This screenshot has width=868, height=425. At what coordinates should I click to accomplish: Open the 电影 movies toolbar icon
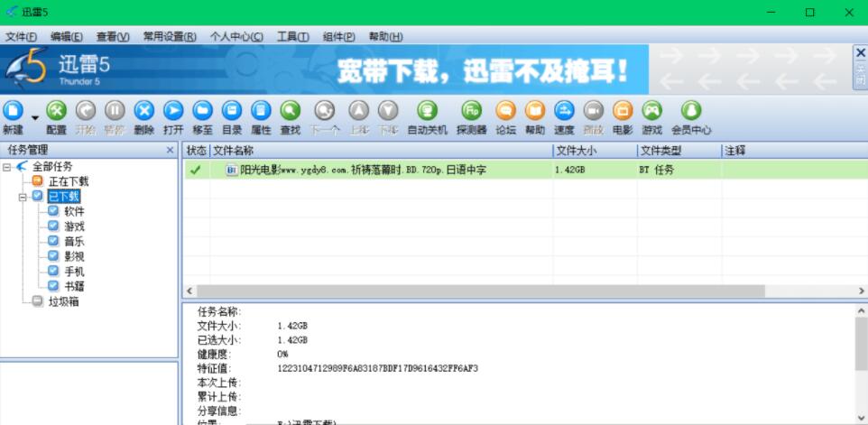click(623, 111)
